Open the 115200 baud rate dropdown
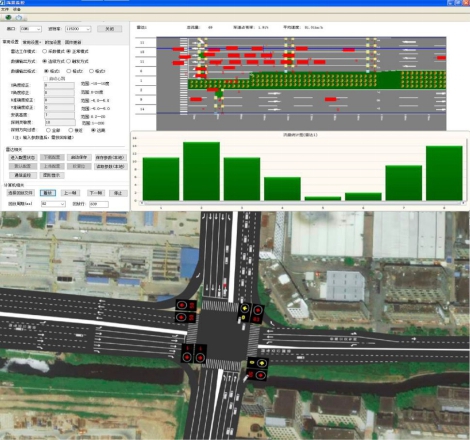Viewport: 470px width, 440px height. point(78,29)
